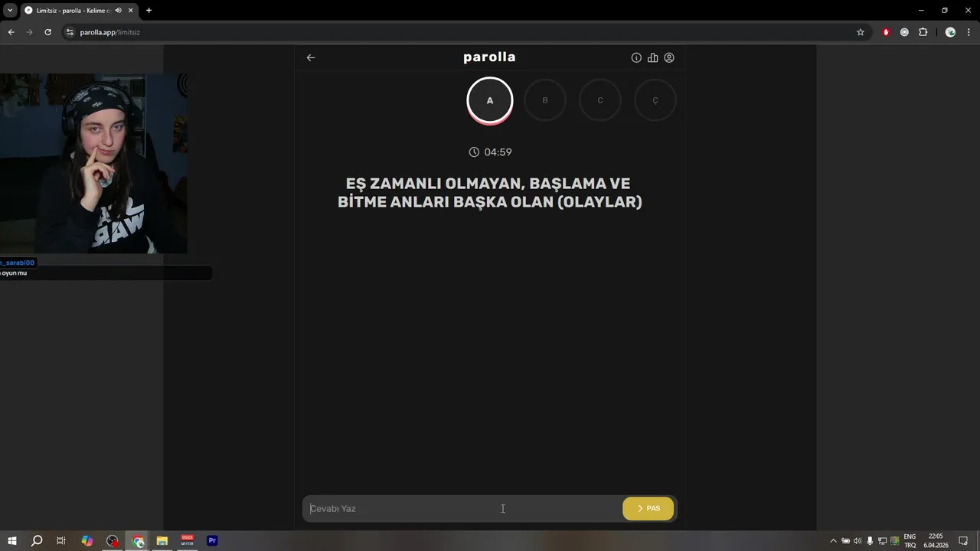Image resolution: width=980 pixels, height=551 pixels.
Task: Click the colorful square tray icon
Action: (x=894, y=541)
